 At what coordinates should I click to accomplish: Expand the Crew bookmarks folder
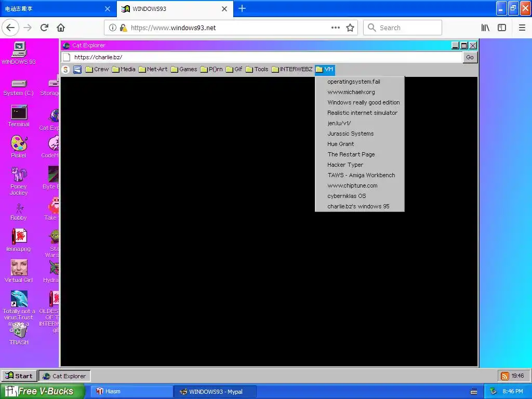pyautogui.click(x=97, y=69)
